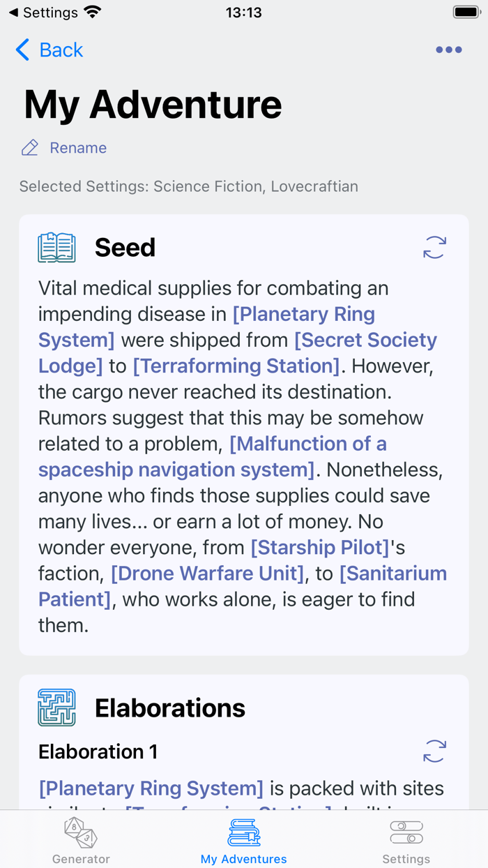Open the [Drone Warfare Unit] link
Image resolution: width=488 pixels, height=868 pixels.
tap(207, 573)
